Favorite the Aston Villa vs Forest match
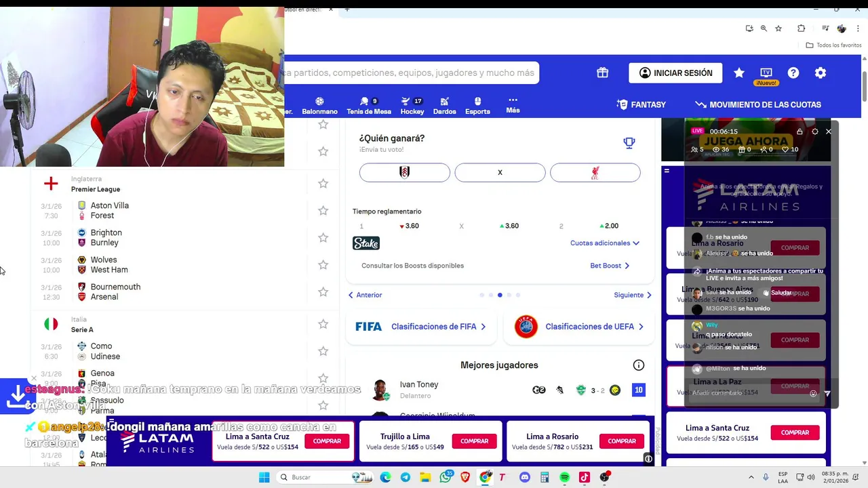Screen dimensions: 868x488 [x=323, y=211]
